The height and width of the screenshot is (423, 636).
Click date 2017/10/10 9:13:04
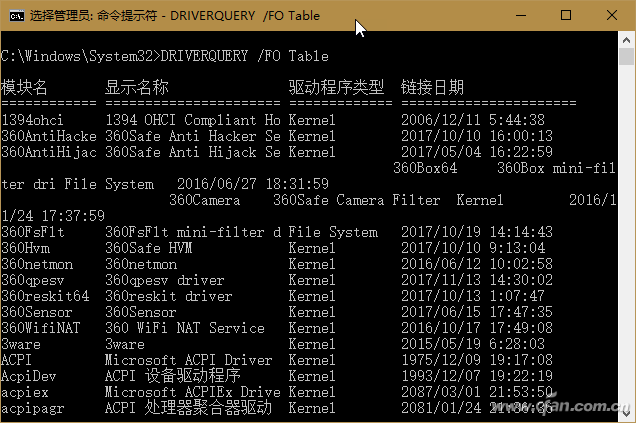(473, 248)
